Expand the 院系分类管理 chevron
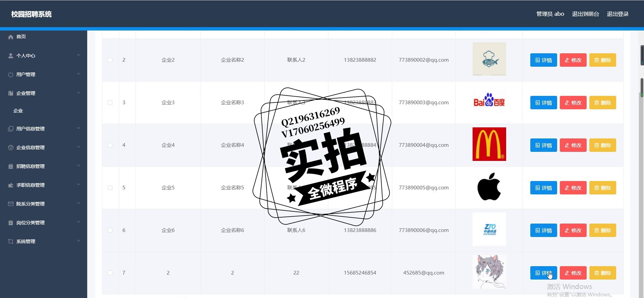 [x=78, y=203]
